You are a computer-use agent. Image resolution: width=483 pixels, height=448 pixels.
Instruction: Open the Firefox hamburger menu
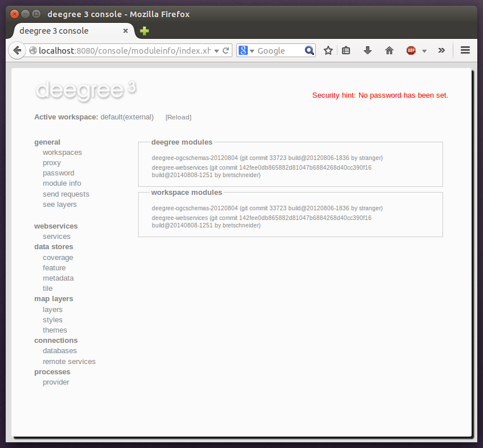click(465, 50)
